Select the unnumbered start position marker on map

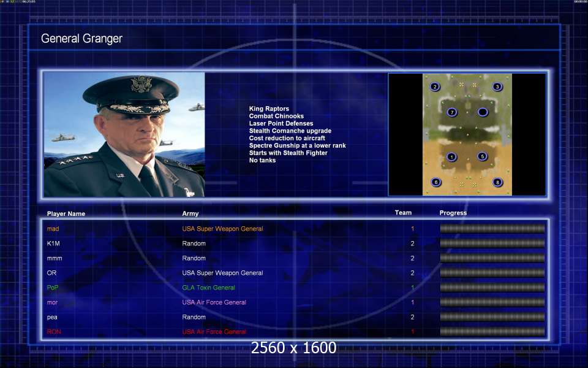pos(483,112)
